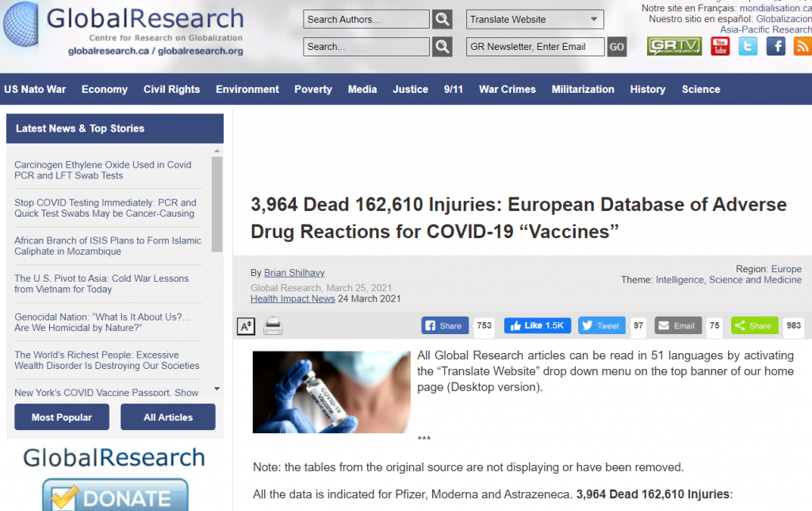The image size is (812, 511).
Task: Open the Economy menu item
Action: click(x=105, y=89)
